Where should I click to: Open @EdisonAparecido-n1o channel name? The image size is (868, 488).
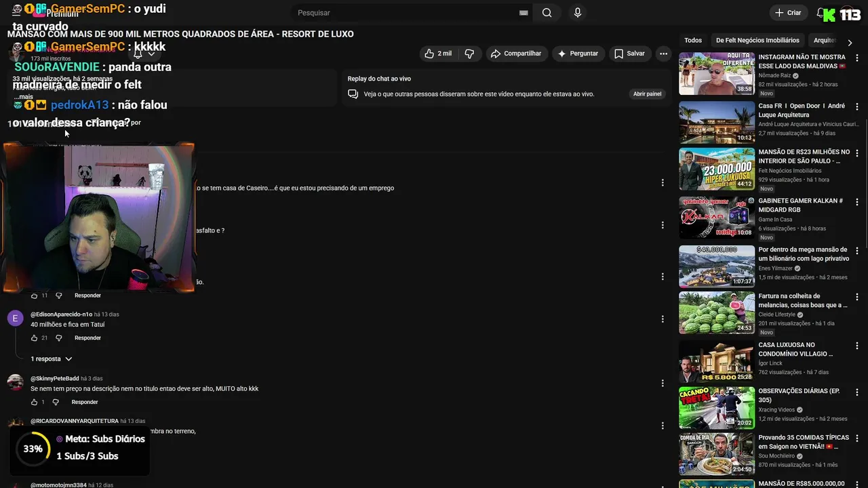coord(61,314)
